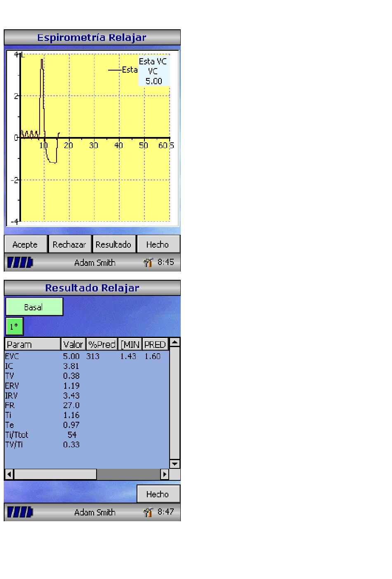Click the Esta curve legend label
This screenshot has height=579, width=392.
coord(130,70)
